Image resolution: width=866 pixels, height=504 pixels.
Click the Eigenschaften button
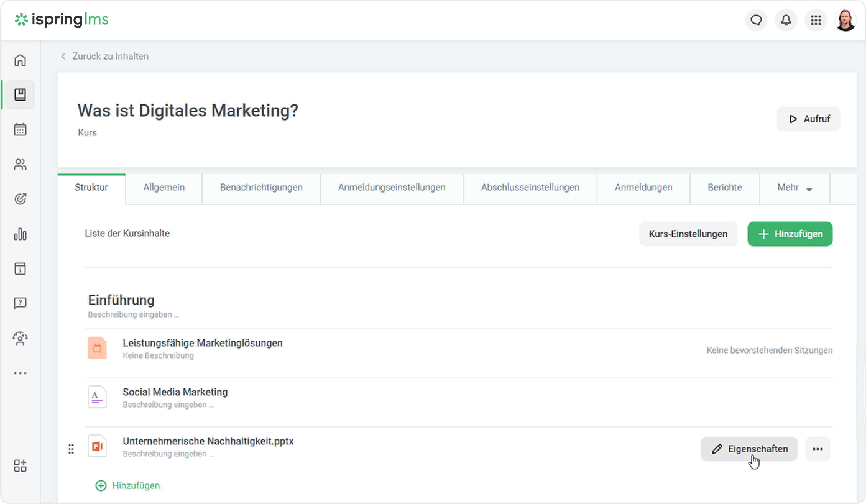(749, 449)
